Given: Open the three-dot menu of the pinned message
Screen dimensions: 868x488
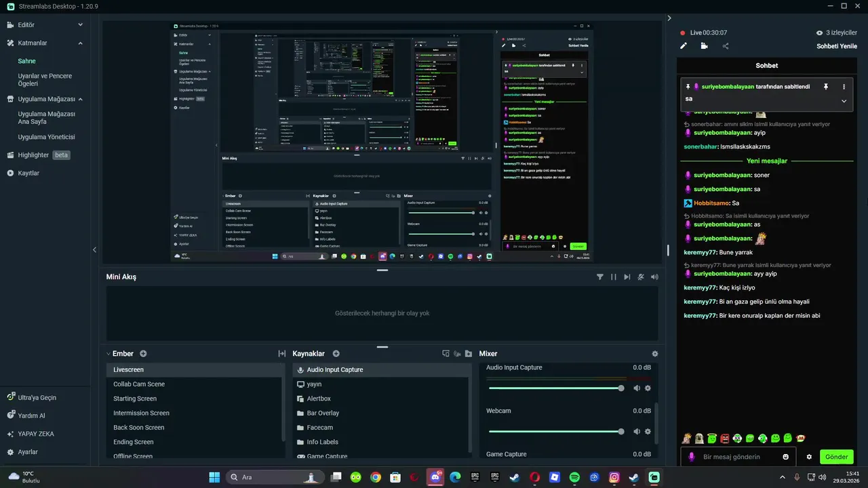Looking at the screenshot, I should pyautogui.click(x=844, y=87).
